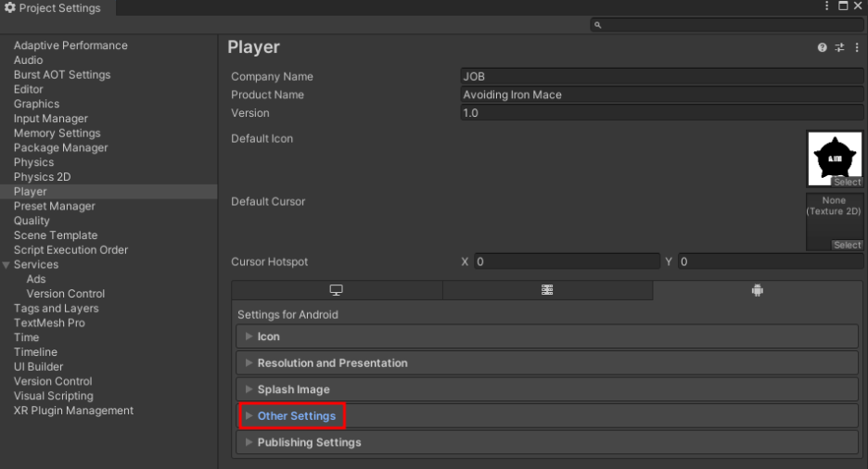Switch to the dedicated server platform tab
This screenshot has width=868, height=469.
547,290
